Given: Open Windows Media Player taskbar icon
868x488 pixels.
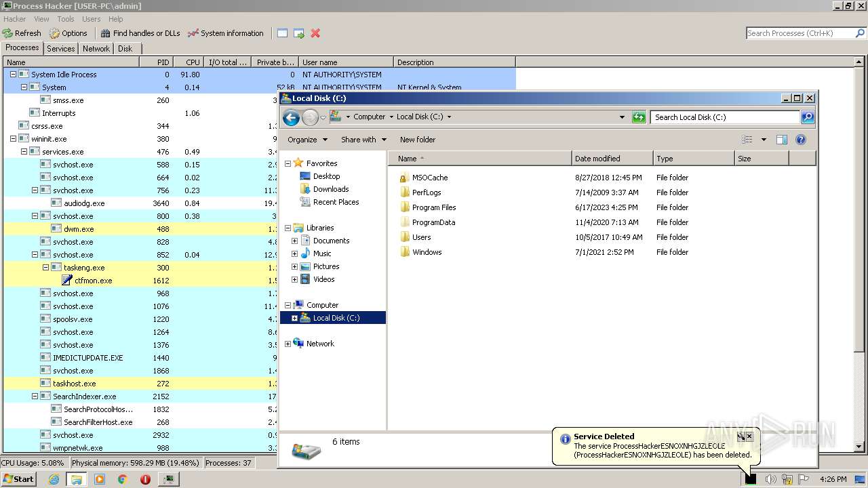Looking at the screenshot, I should [100, 479].
